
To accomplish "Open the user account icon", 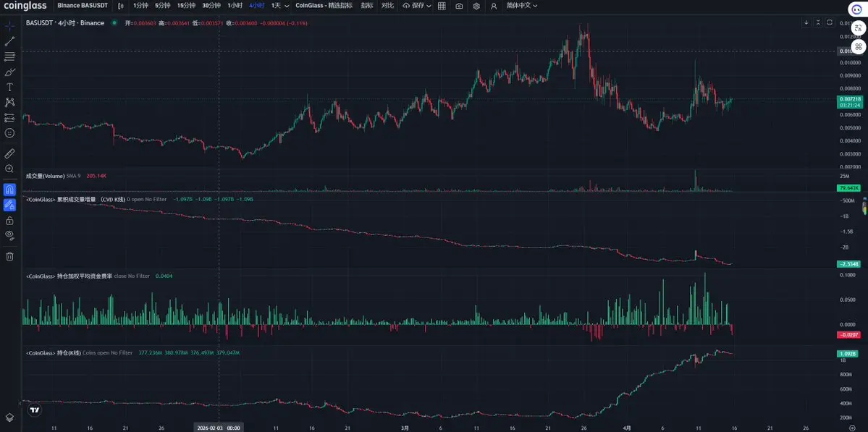I will coord(494,6).
